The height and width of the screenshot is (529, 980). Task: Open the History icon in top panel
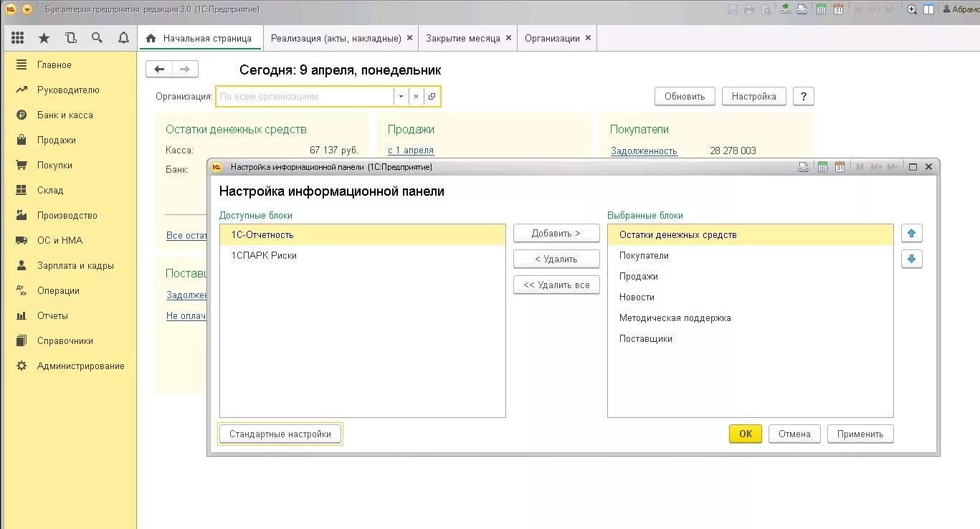70,38
